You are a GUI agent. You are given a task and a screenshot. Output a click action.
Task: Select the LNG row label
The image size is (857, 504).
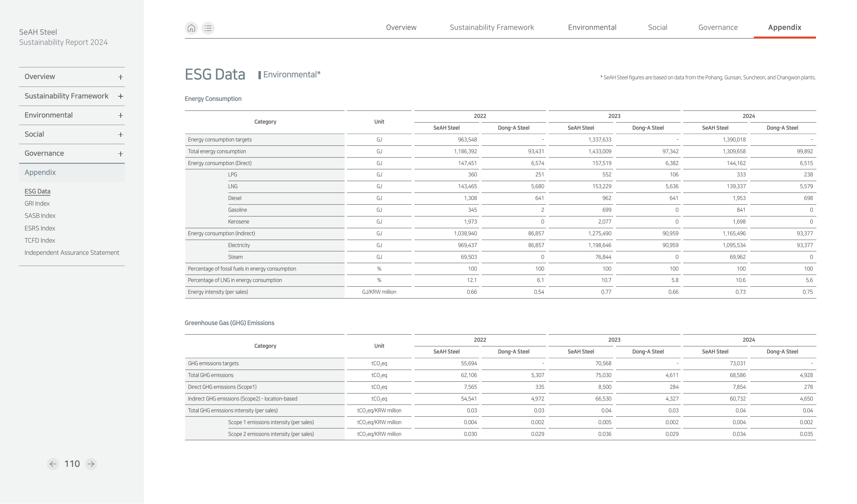233,186
